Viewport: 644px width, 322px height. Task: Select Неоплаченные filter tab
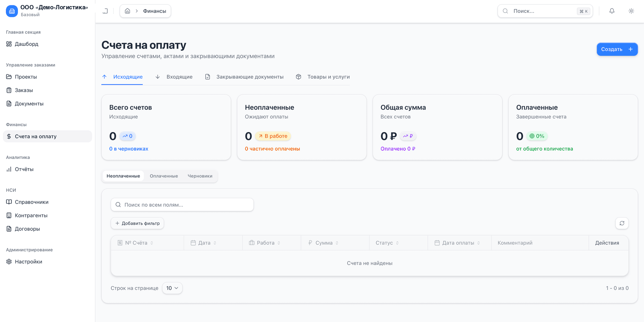coord(123,176)
